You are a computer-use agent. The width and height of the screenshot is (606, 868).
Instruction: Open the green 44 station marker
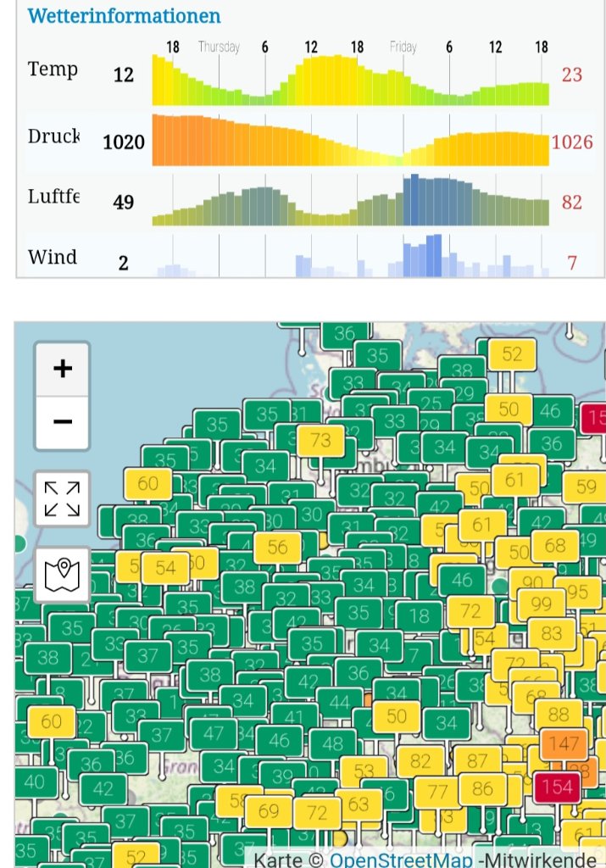pos(339,702)
